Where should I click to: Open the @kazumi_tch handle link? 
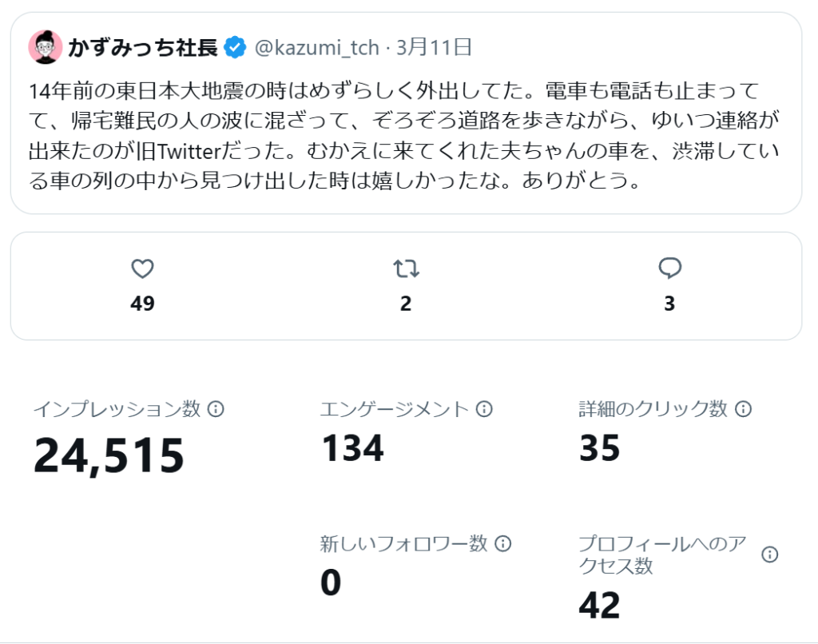pos(316,48)
